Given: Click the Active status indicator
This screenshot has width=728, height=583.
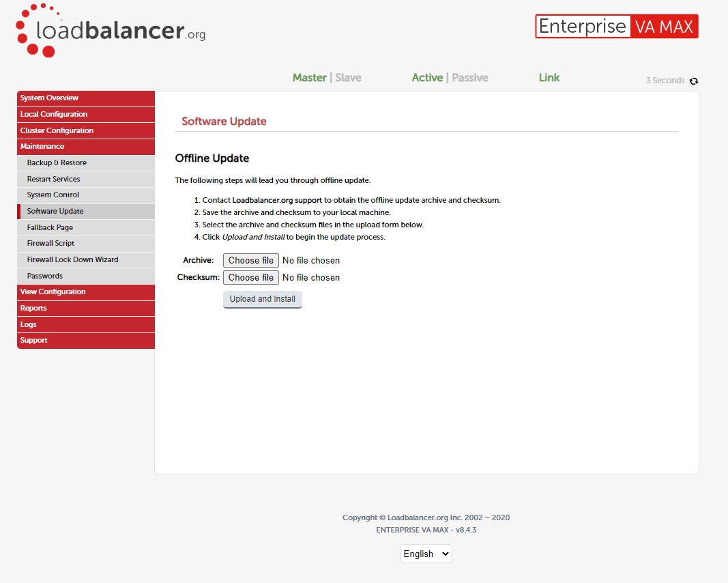Looking at the screenshot, I should (427, 77).
